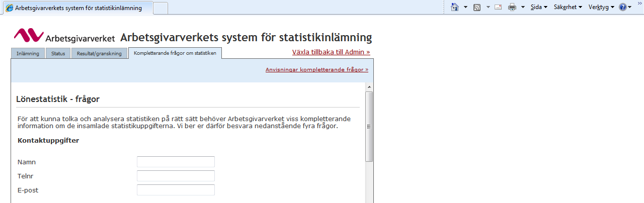Click the printer icon

[x=512, y=7]
